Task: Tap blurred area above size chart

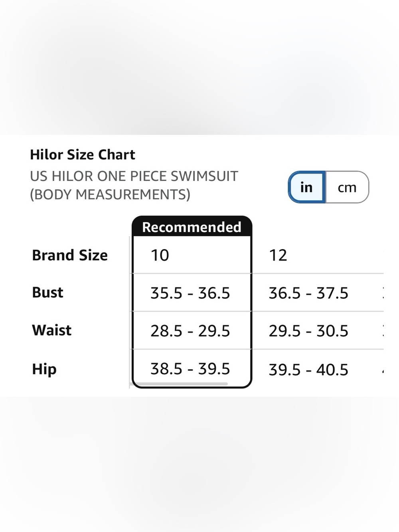Action: coord(199,67)
